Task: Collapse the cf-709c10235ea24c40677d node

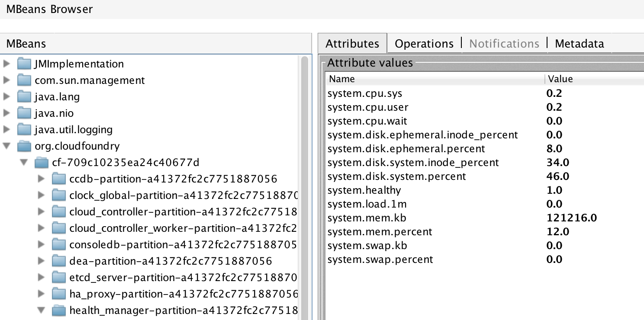Action: (x=24, y=163)
